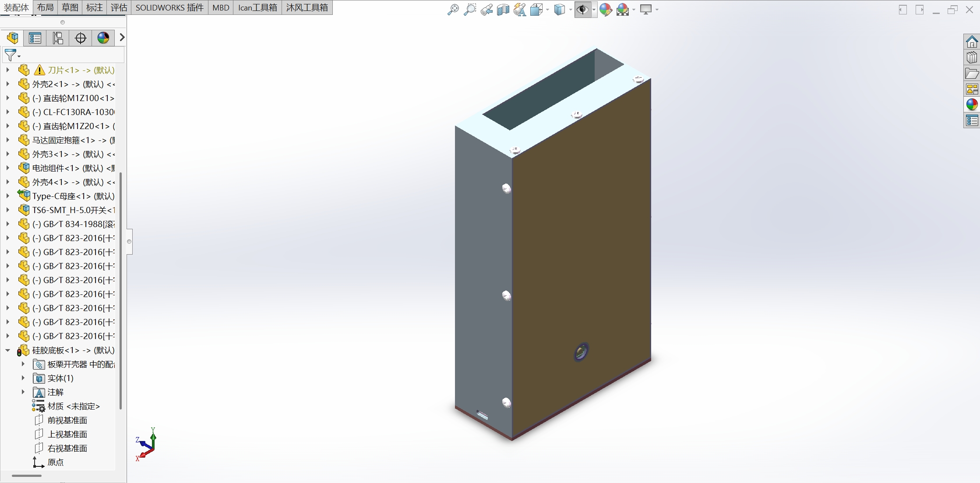The width and height of the screenshot is (980, 483).
Task: Switch to the 草图 tab
Action: point(70,7)
